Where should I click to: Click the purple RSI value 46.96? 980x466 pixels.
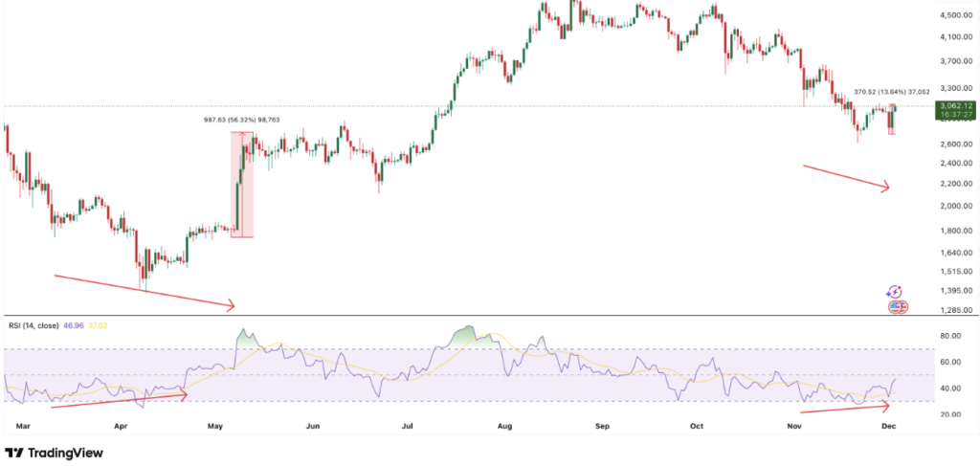pos(74,325)
